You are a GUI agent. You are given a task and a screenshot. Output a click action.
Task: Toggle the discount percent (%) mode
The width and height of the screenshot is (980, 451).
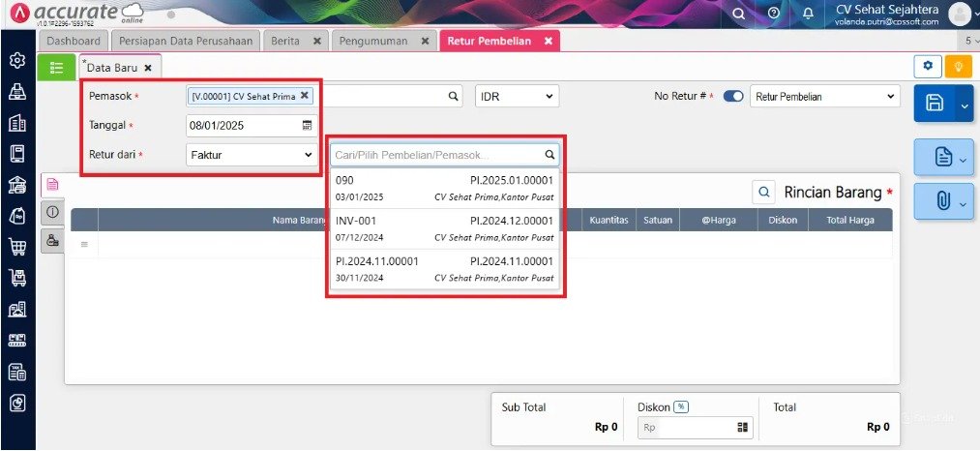[681, 407]
